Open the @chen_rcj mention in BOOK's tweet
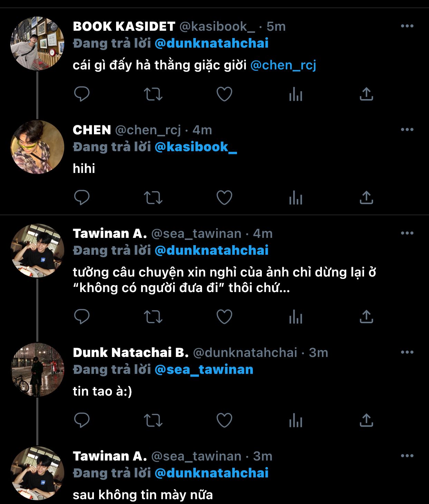Viewport: 429px width, 504px height. [x=283, y=65]
